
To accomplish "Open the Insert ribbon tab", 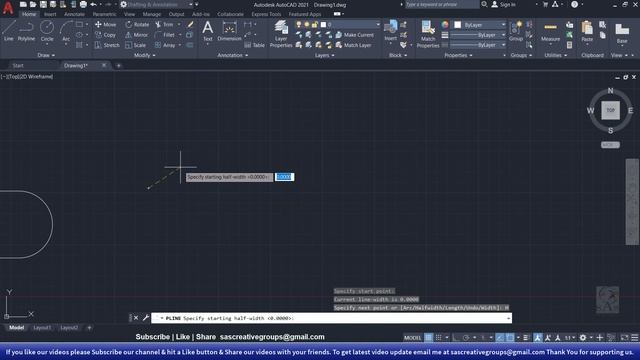I will [50, 14].
